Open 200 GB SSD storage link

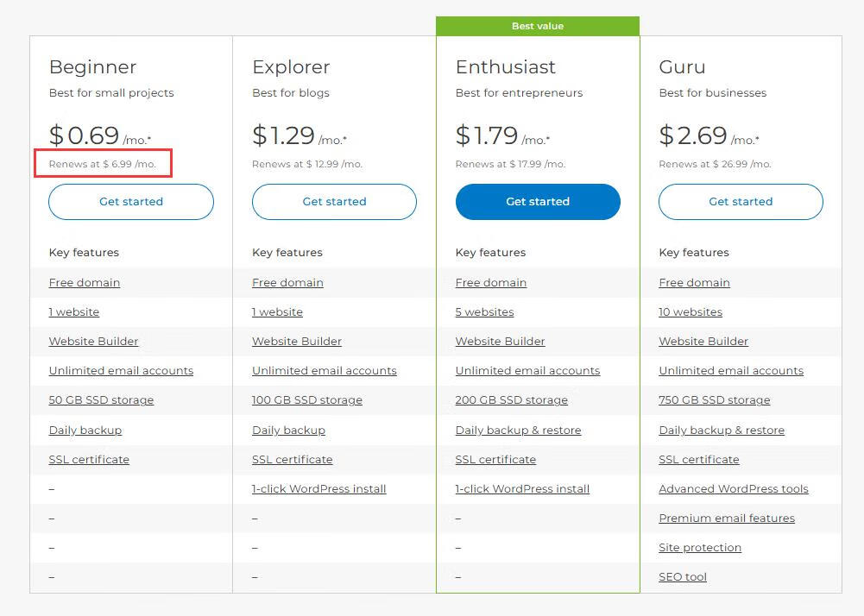click(x=512, y=400)
